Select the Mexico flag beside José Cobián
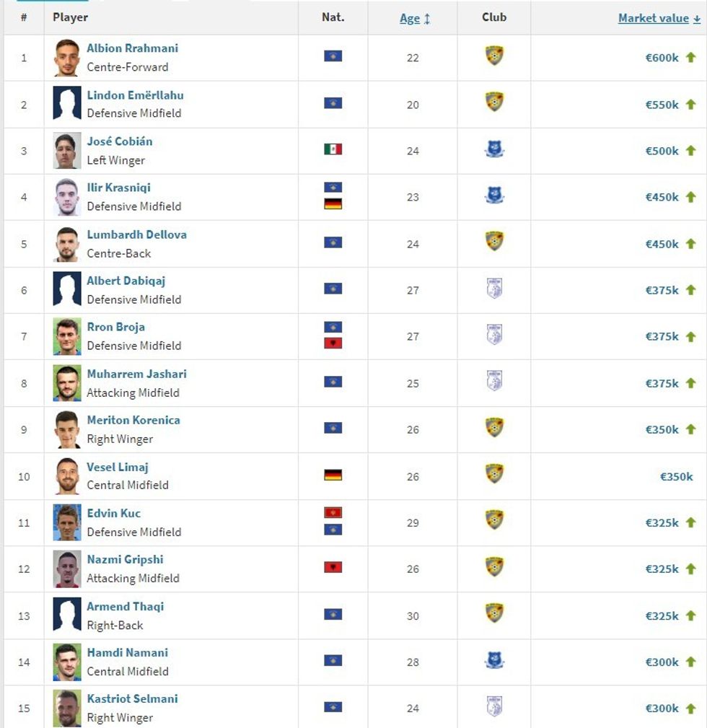 [332, 150]
